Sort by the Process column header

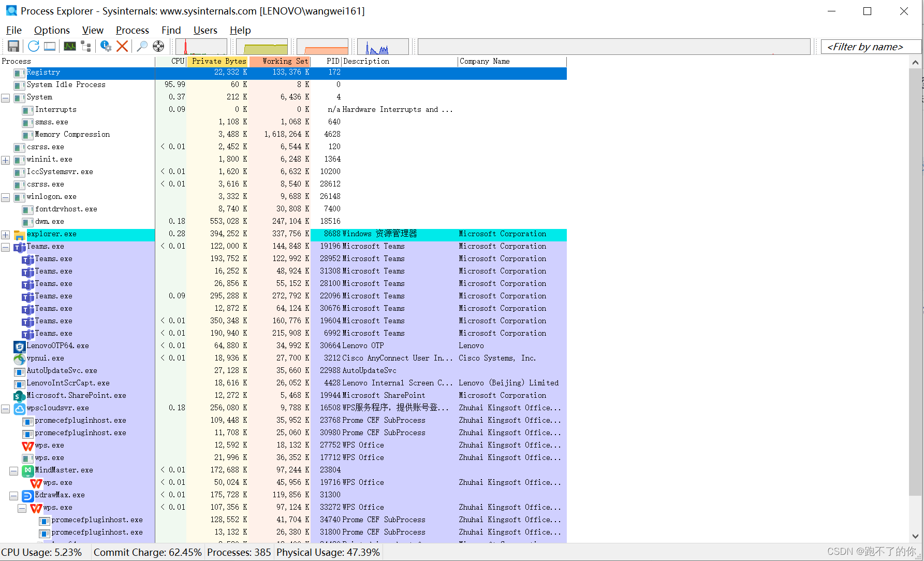click(x=78, y=61)
